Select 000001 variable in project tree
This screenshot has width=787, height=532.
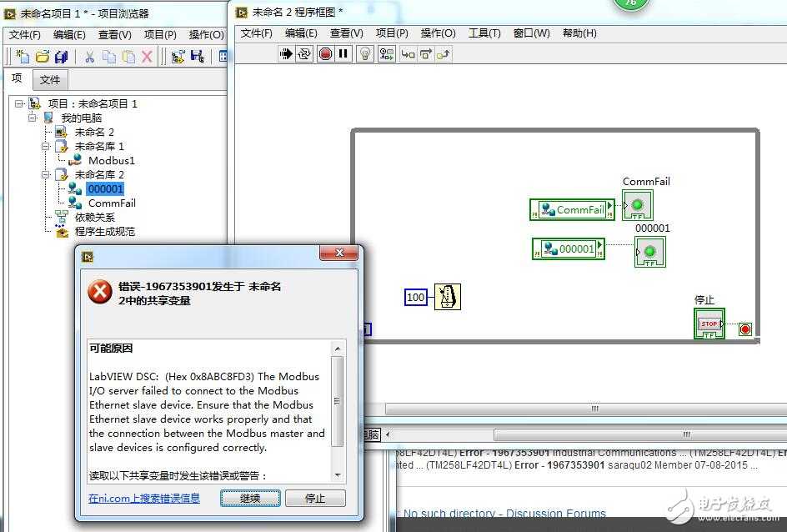(x=105, y=188)
